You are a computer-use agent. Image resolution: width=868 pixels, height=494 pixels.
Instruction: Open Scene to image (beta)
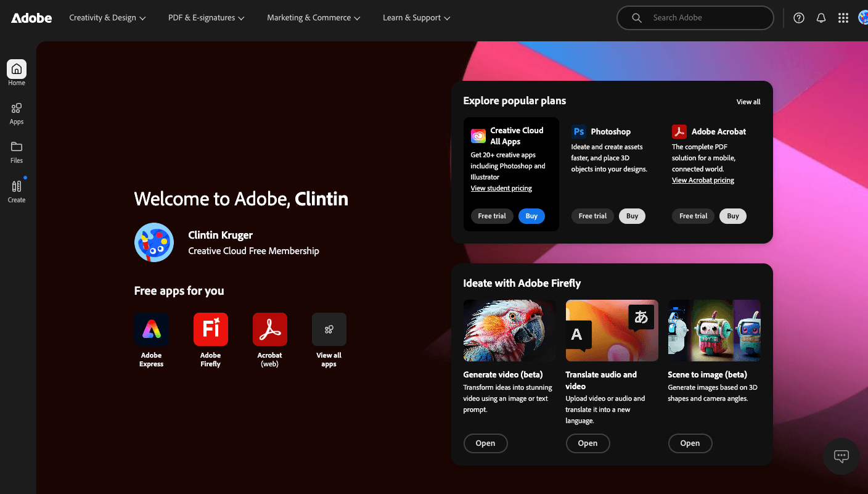tap(690, 443)
